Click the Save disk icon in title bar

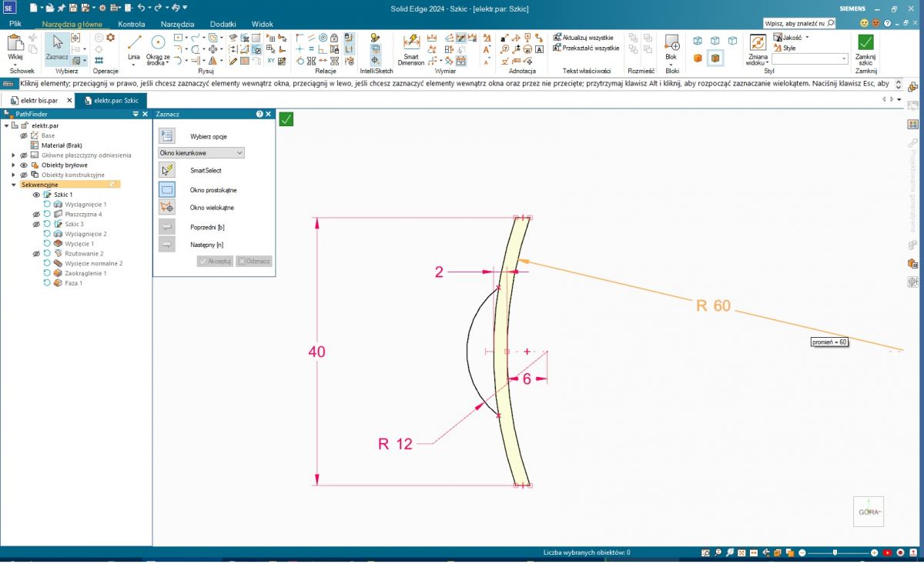73,8
